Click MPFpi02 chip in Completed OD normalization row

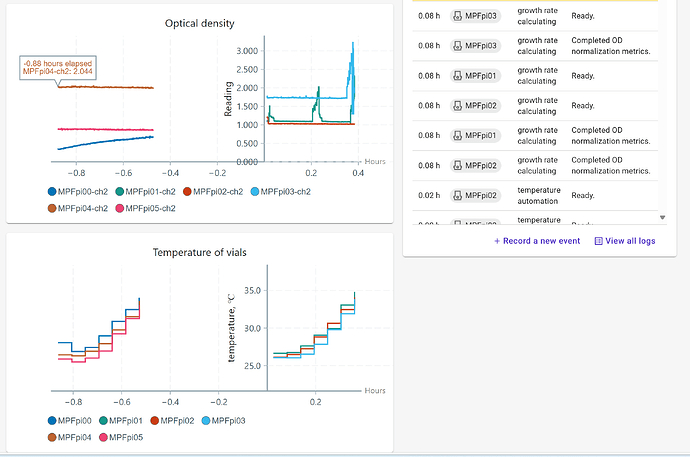[x=475, y=165]
